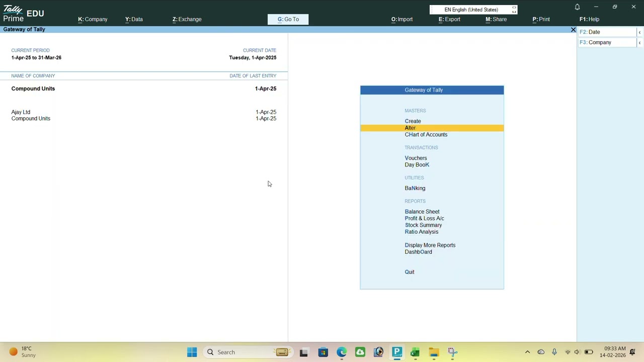Open the Dashboard
Image resolution: width=644 pixels, height=362 pixels.
pyautogui.click(x=418, y=252)
